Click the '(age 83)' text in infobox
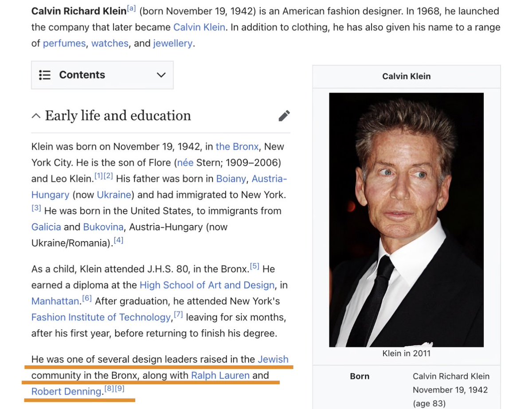 point(429,404)
